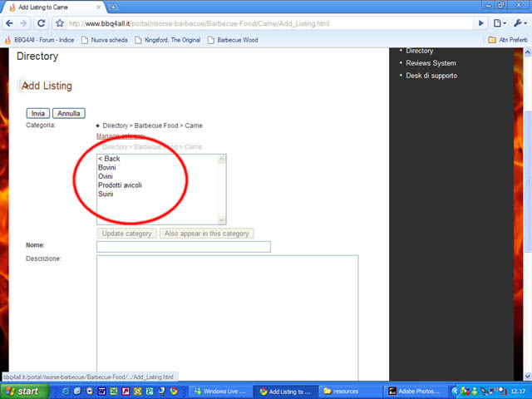Viewport: 532px width, 399px height.
Task: Select the Add Listing to Carne tab
Action: [54, 7]
